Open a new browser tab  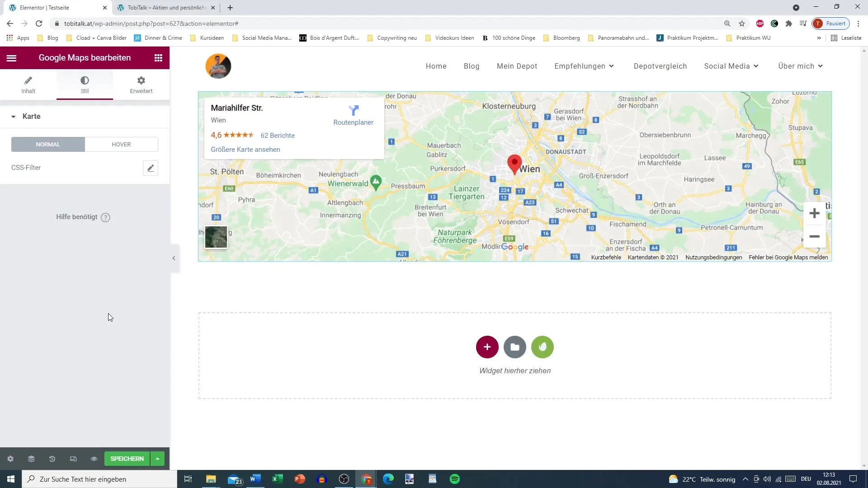(230, 8)
